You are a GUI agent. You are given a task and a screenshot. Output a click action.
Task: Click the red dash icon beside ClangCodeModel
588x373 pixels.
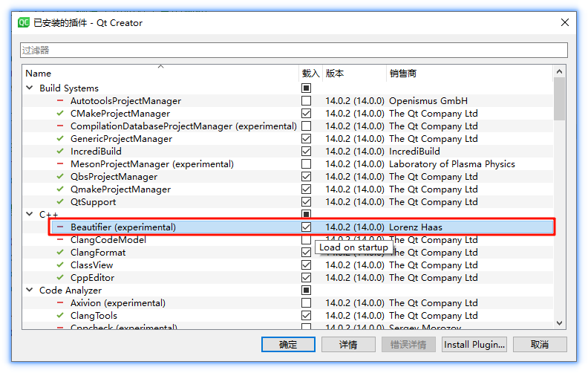tap(60, 240)
